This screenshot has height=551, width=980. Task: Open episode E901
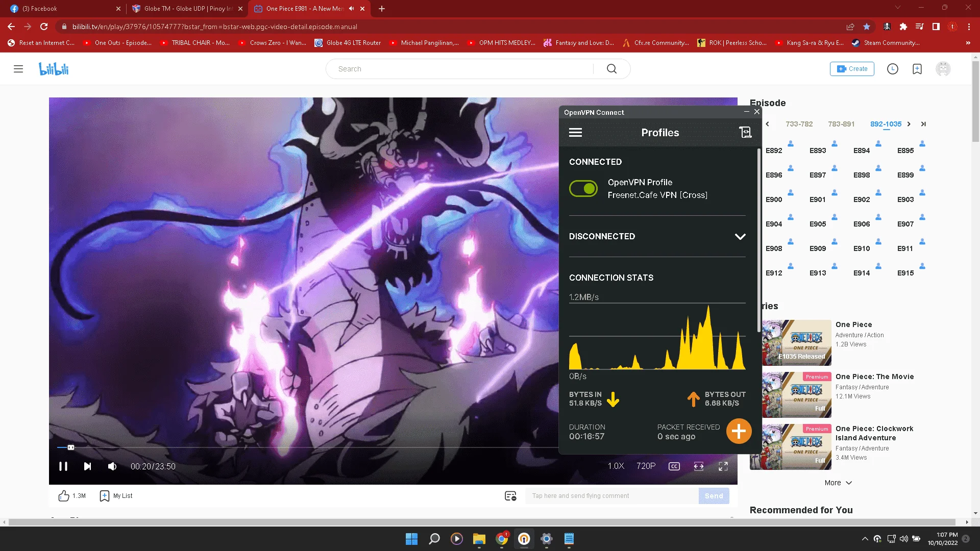[x=817, y=199]
